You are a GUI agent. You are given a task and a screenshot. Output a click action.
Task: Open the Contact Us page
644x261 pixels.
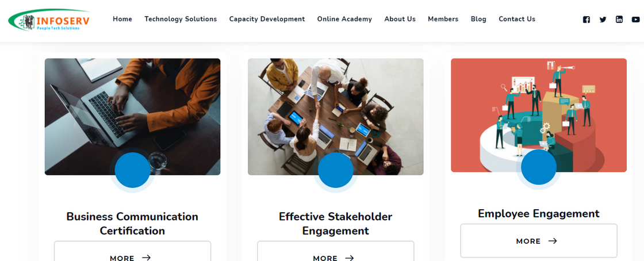517,19
